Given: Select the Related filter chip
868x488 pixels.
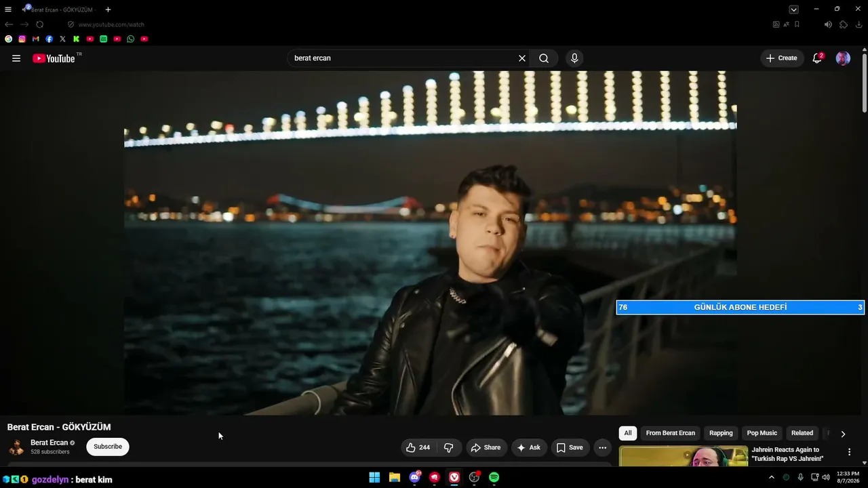Looking at the screenshot, I should [x=802, y=433].
